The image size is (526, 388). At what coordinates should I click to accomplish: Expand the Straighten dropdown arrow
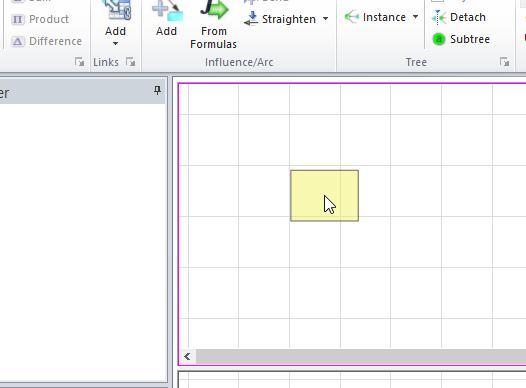326,19
